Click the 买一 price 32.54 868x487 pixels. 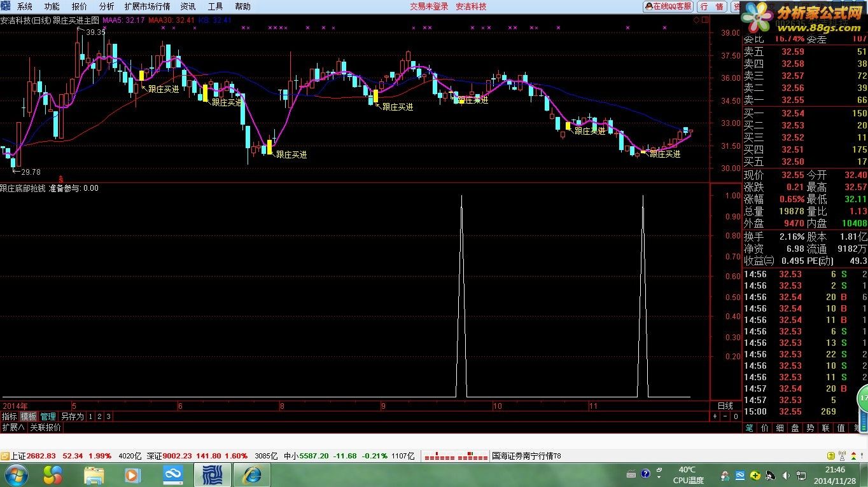click(793, 113)
